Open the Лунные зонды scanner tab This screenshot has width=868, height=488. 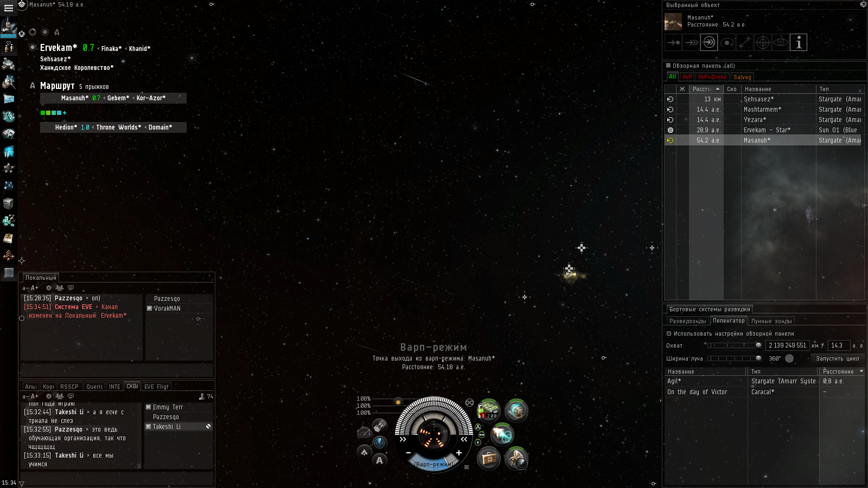[x=771, y=321]
